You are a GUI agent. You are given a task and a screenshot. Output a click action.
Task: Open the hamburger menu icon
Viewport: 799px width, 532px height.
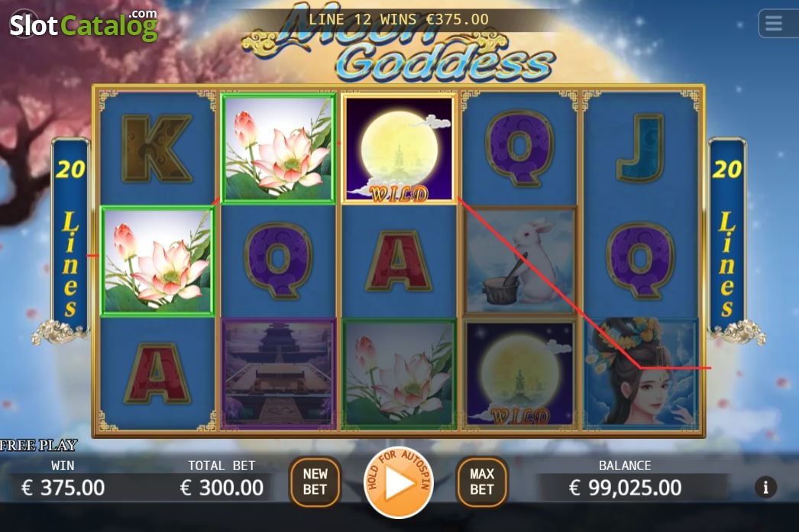(x=774, y=24)
